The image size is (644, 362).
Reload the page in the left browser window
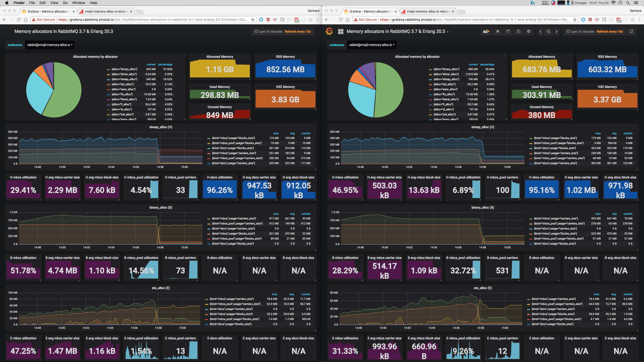(x=18, y=20)
